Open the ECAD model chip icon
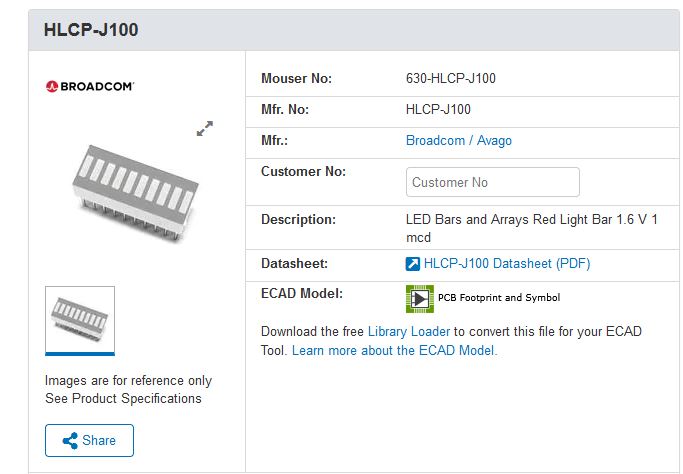This screenshot has width=683, height=474. pyautogui.click(x=419, y=299)
